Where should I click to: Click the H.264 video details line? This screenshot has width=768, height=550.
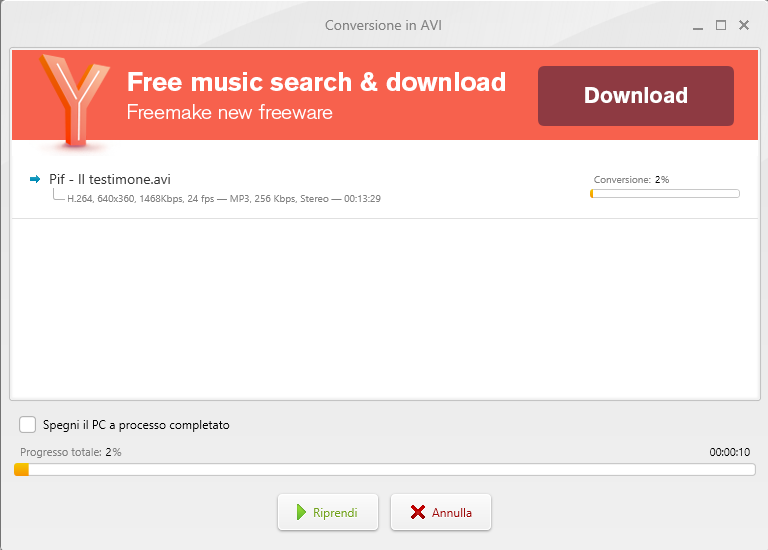coord(224,199)
